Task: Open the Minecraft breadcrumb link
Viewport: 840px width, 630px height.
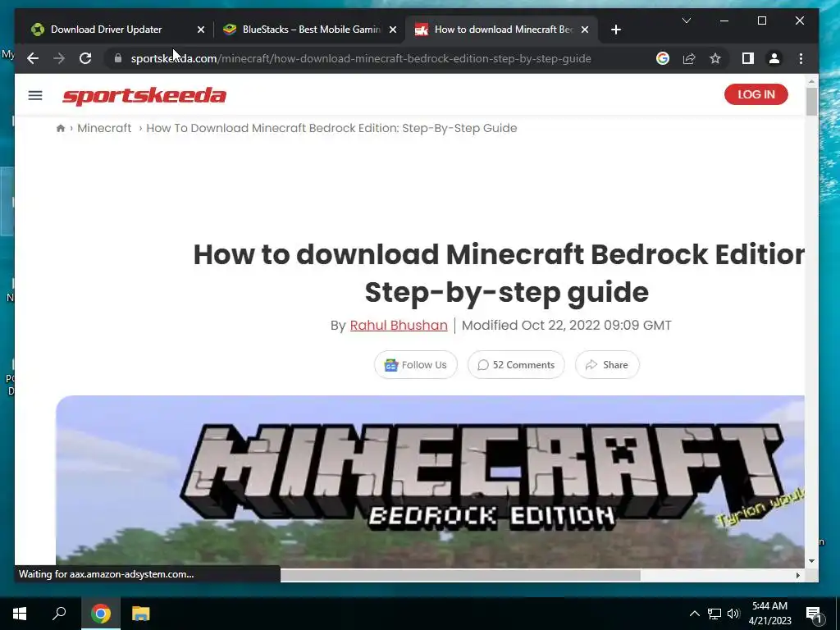Action: 104,128
